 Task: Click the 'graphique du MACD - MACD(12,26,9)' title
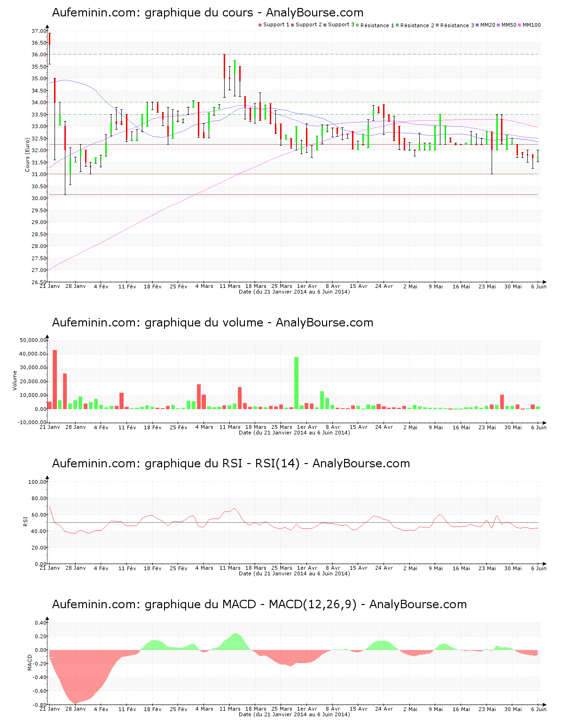259,604
